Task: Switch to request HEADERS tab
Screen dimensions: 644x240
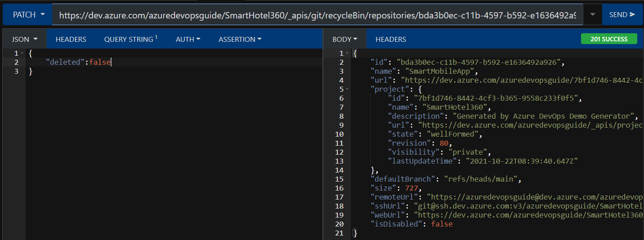Action: 71,39
